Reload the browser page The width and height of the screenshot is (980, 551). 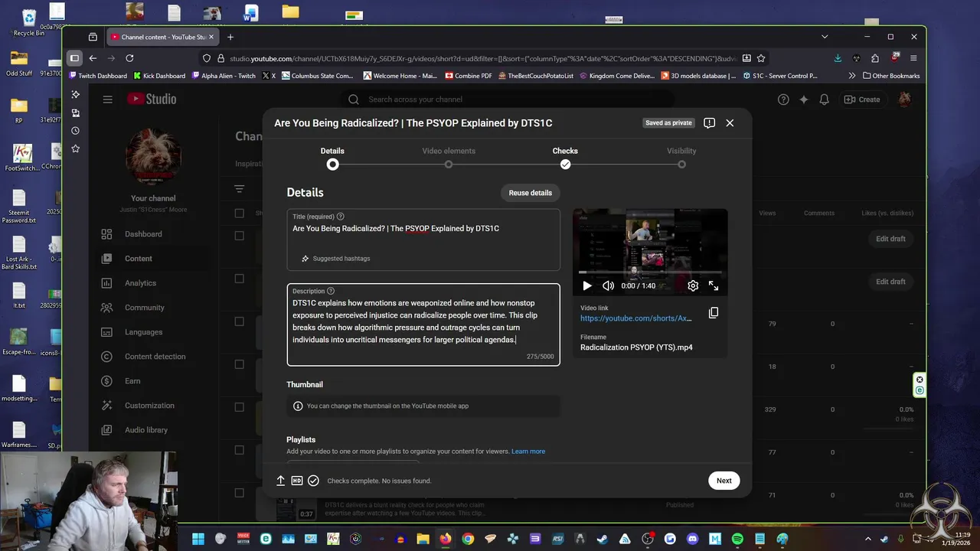point(129,58)
